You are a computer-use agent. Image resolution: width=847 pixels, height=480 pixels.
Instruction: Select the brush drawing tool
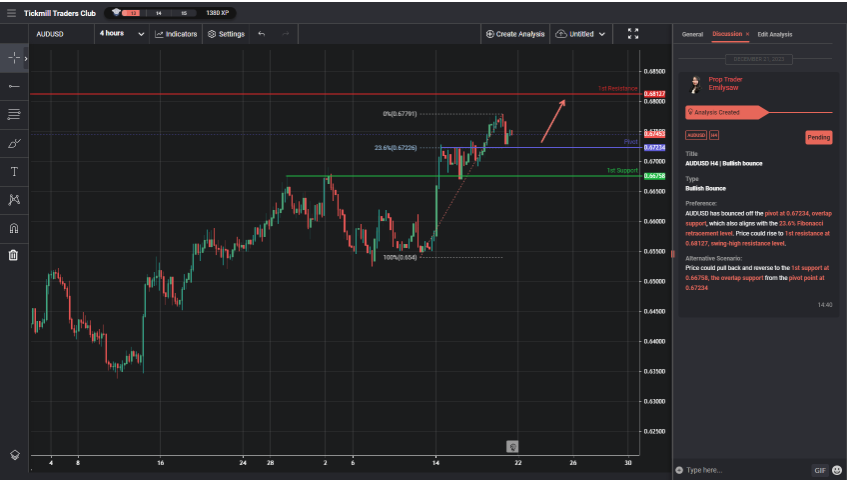(x=14, y=143)
